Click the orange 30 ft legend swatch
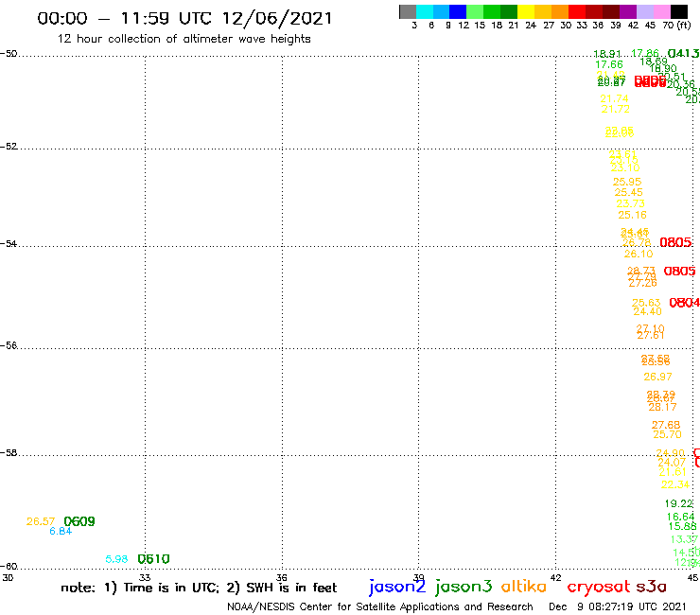Screen dimensions: 700x615 coord(559,11)
